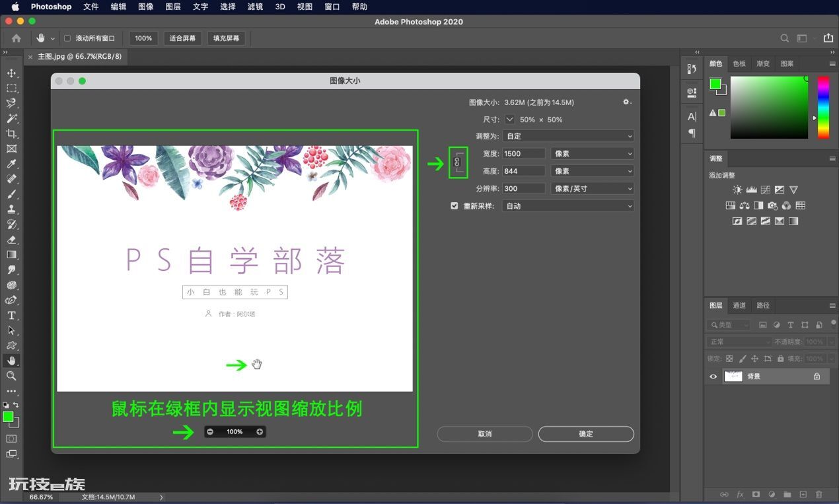Open the Edit Toolbar three-dots icon

click(x=11, y=391)
